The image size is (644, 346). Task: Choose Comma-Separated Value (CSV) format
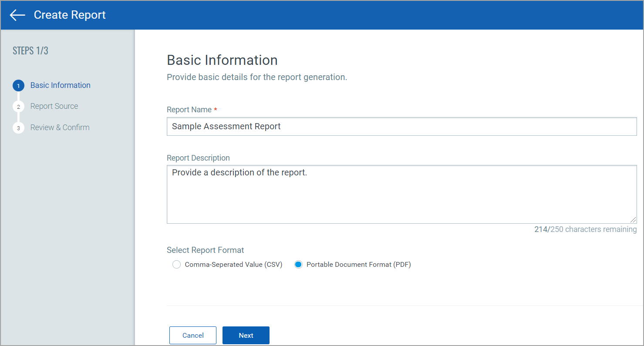click(176, 265)
